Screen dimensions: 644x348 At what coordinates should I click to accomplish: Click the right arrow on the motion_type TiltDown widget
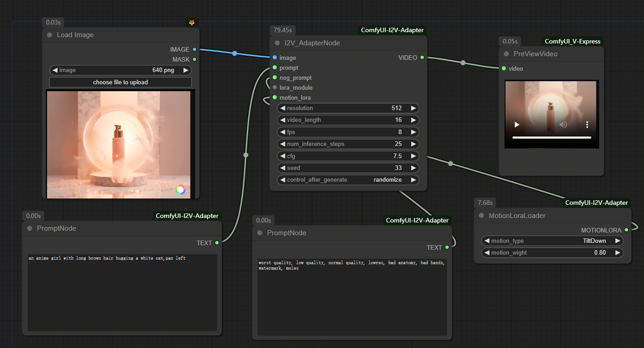coord(618,241)
